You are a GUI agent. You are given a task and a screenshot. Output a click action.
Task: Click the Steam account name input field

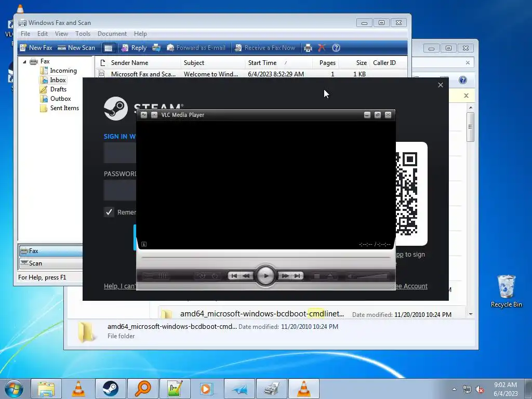(x=120, y=153)
